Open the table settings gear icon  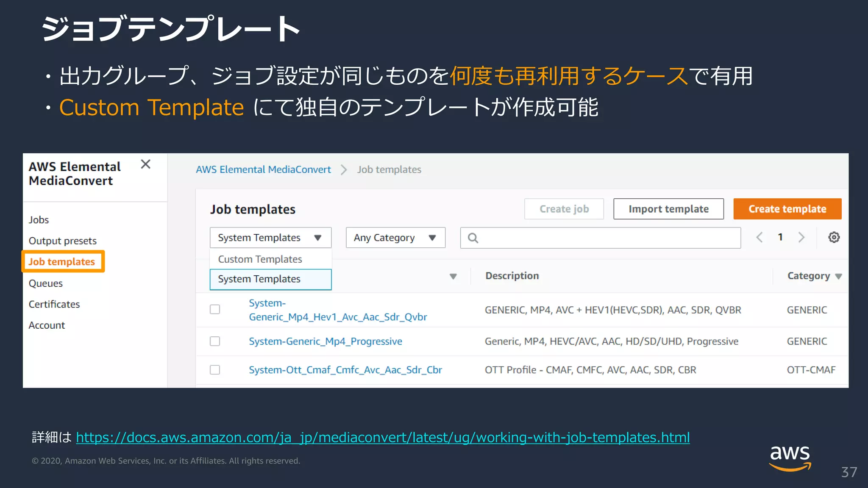[x=834, y=237]
